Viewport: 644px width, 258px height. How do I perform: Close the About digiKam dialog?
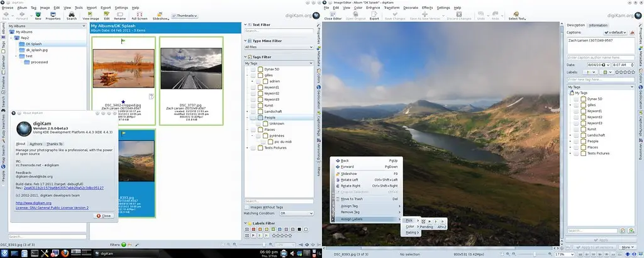(x=103, y=215)
